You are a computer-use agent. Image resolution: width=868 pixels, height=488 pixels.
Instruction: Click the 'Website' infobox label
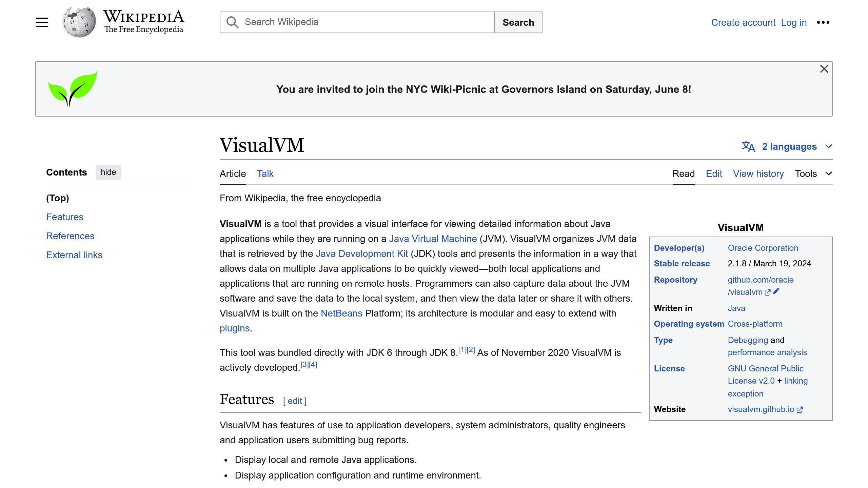pos(670,409)
